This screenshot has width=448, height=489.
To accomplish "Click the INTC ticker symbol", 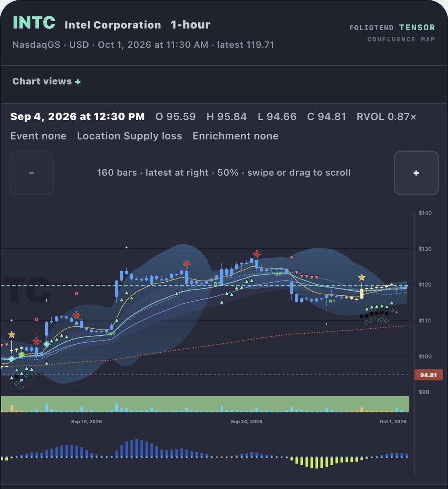I will coord(34,22).
